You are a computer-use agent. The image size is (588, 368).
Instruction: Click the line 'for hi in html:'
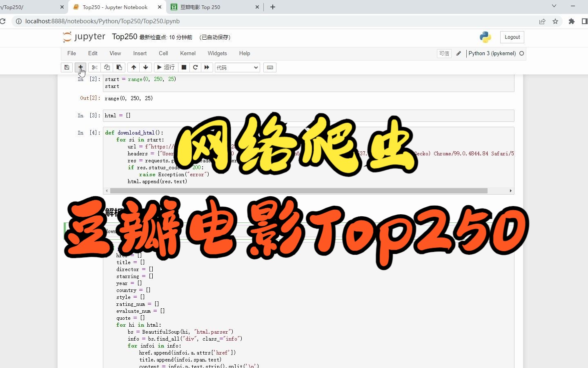139,325
